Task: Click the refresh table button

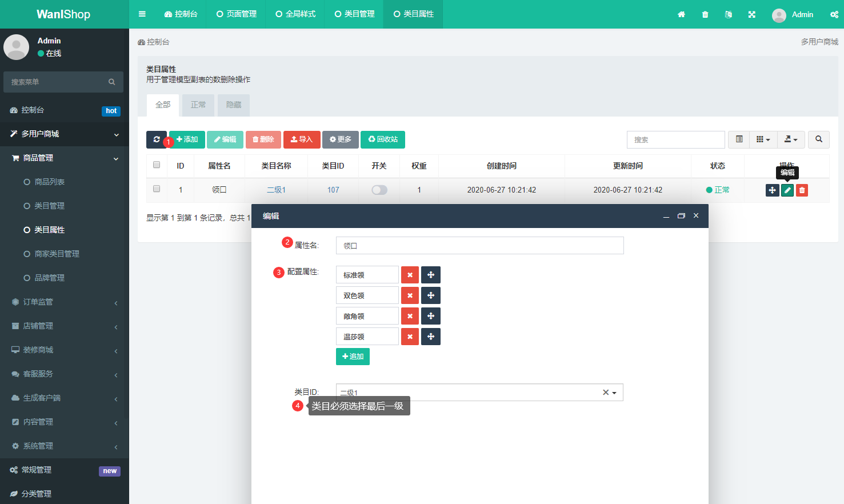Action: [x=157, y=139]
